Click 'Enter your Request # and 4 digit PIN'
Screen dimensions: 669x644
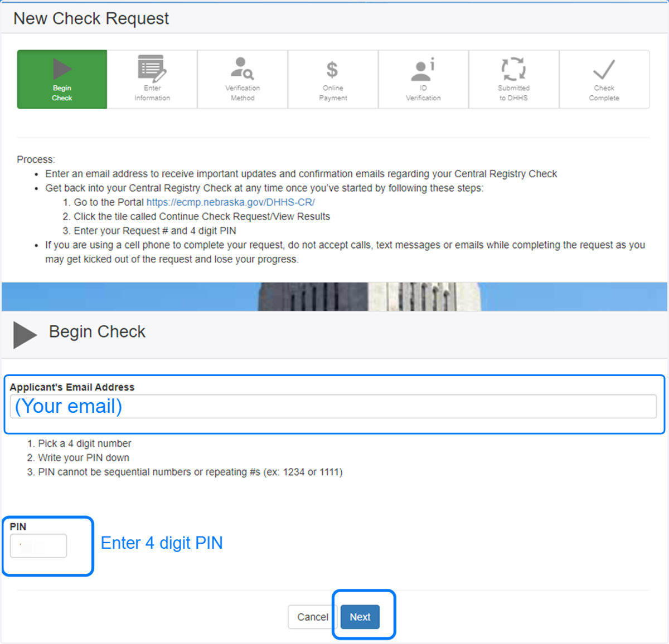point(155,231)
